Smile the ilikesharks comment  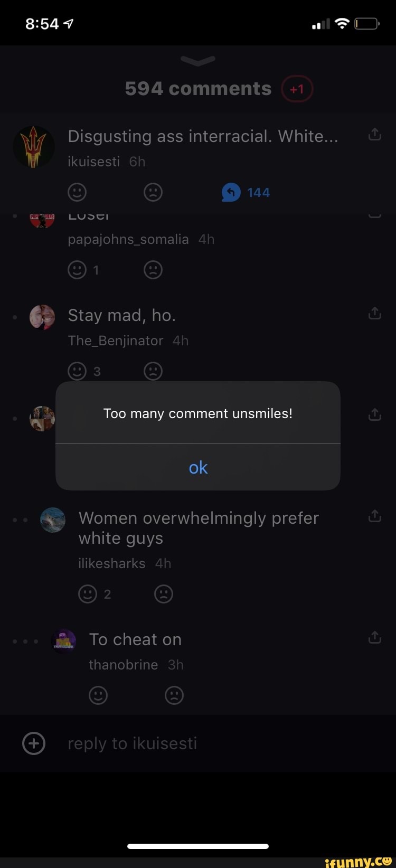[88, 594]
